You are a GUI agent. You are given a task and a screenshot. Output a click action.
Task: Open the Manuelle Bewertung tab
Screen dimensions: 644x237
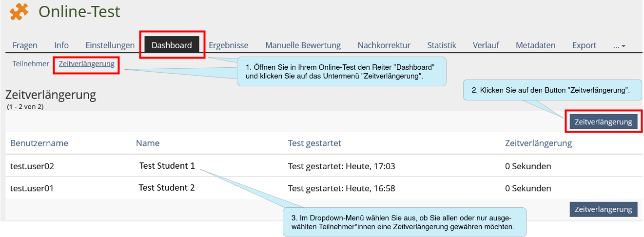303,45
